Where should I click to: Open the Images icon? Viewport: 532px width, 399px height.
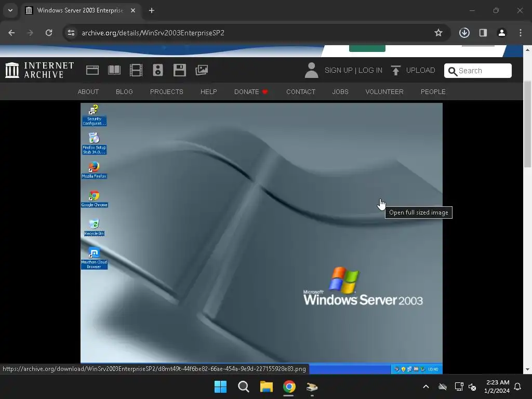pyautogui.click(x=202, y=70)
